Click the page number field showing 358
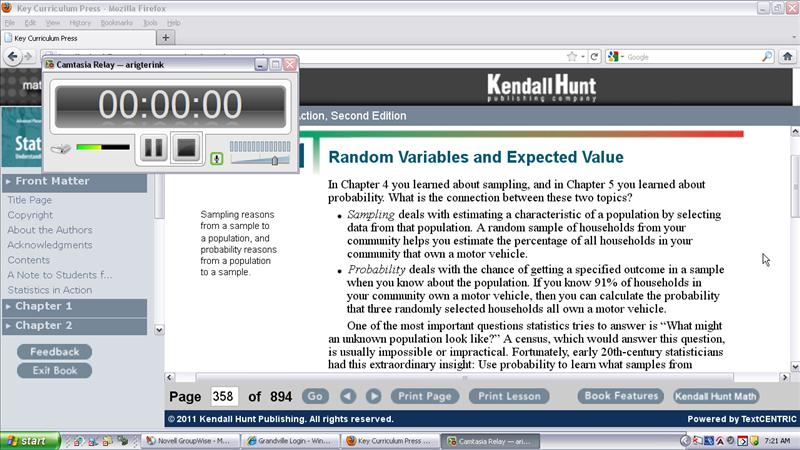 pos(223,396)
